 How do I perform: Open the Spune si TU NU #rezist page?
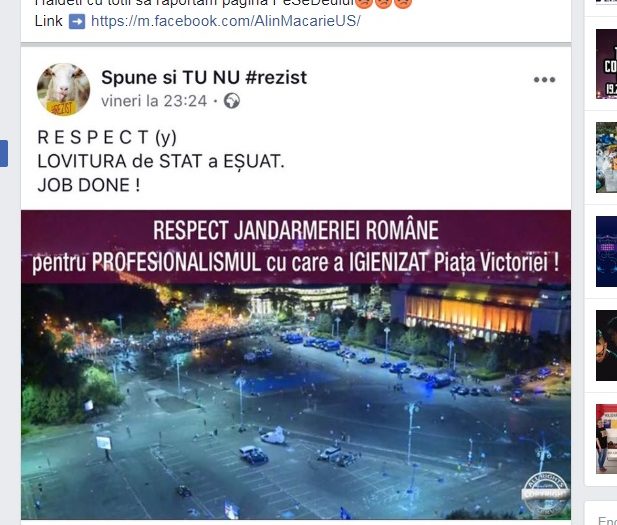[204, 77]
